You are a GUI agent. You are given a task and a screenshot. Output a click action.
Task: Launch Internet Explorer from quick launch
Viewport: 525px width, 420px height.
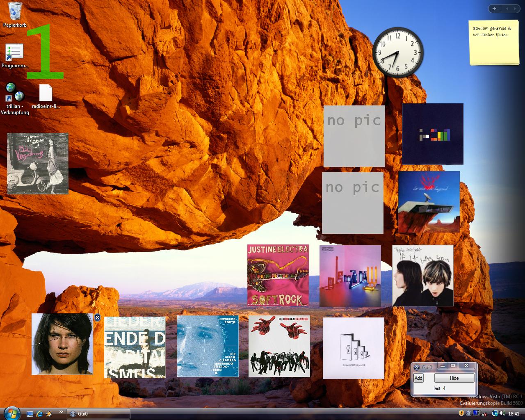tap(39, 413)
